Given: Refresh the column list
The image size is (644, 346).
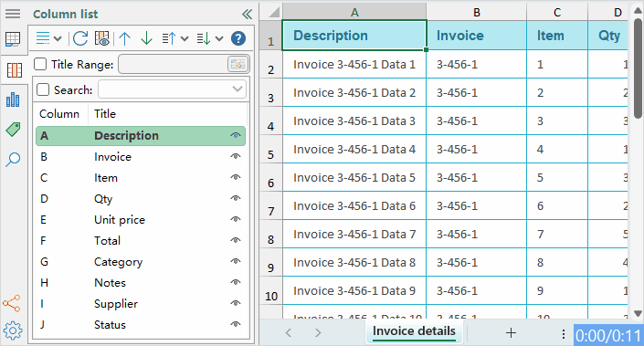Looking at the screenshot, I should pyautogui.click(x=80, y=38).
